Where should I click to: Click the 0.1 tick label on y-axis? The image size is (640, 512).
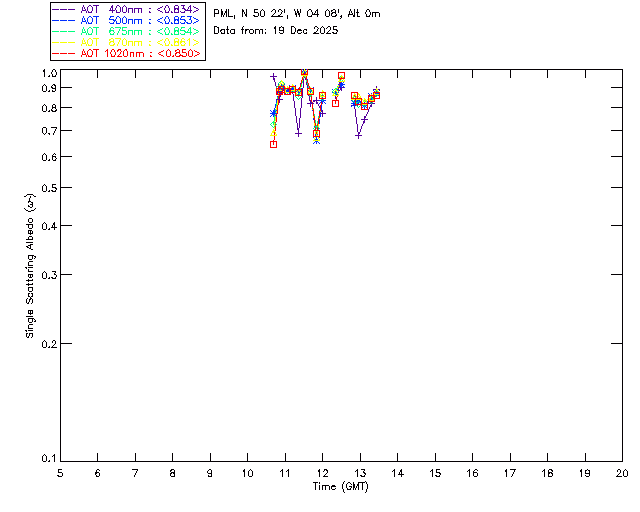47,459
